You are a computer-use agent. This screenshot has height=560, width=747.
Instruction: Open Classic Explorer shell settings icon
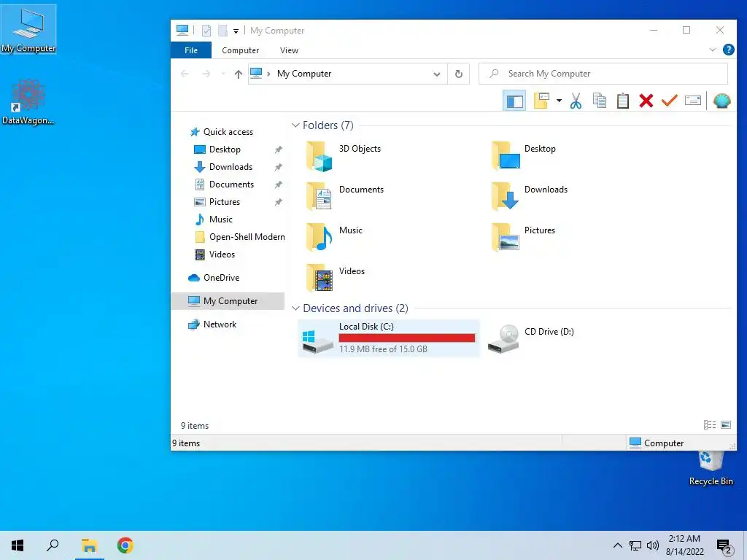point(721,101)
